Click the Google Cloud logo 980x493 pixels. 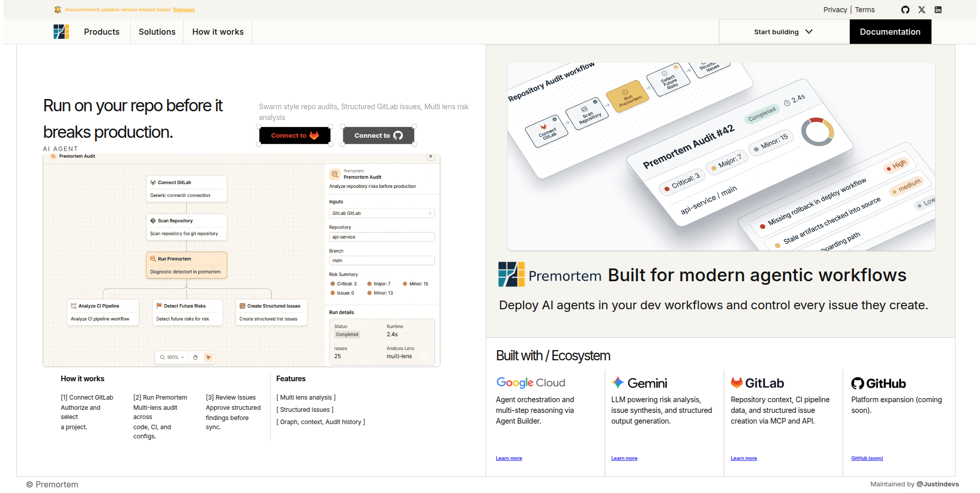(x=531, y=383)
